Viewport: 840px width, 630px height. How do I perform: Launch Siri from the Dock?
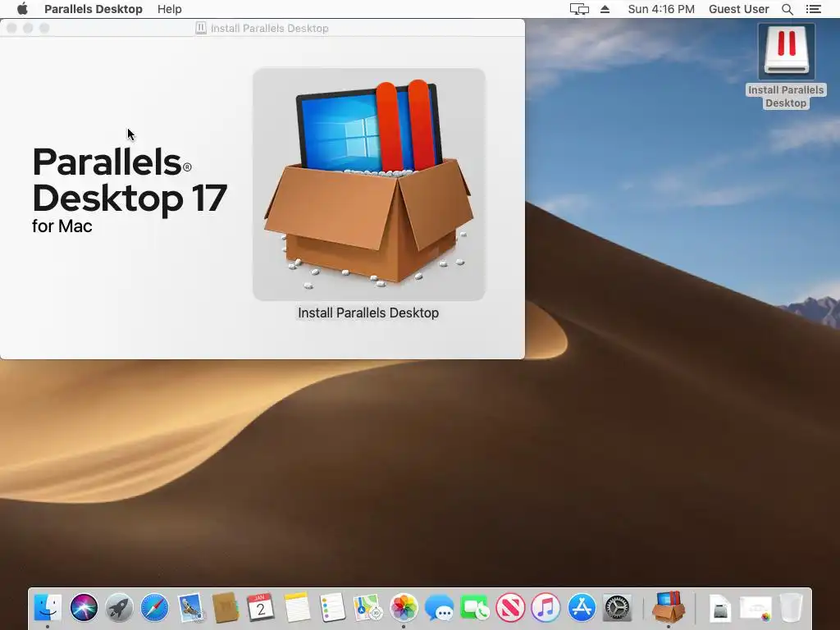(84, 608)
